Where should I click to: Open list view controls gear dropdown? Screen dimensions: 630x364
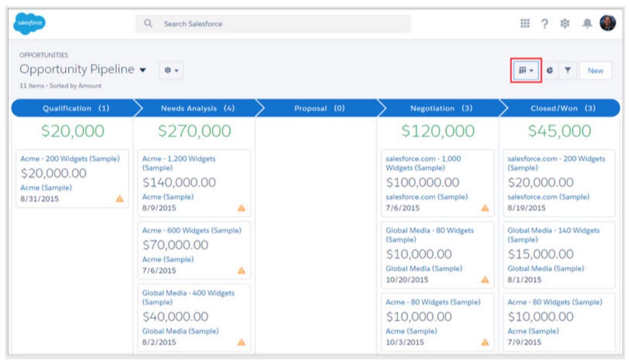pyautogui.click(x=171, y=71)
